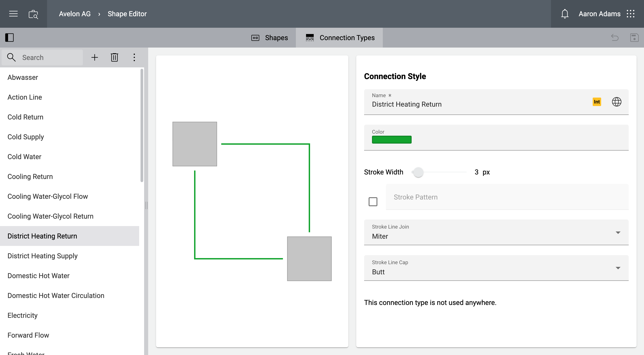Open Aaron Adams user menu
Screen dimensions: 644x355
(599, 14)
